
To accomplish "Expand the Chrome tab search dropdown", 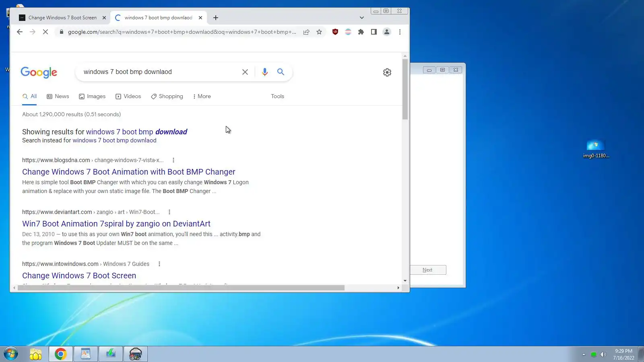I will 362,18.
